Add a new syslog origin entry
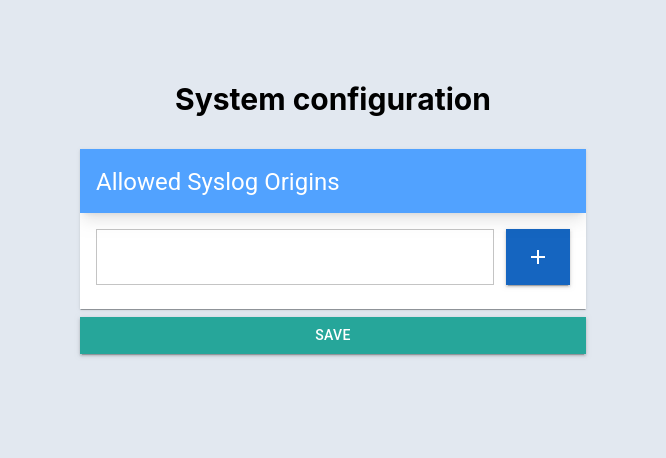This screenshot has width=666, height=458. (x=538, y=257)
